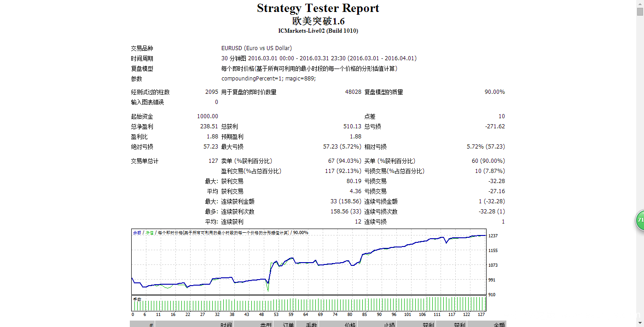Click the green floating badge showing 71
The width and height of the screenshot is (644, 327).
(x=640, y=221)
